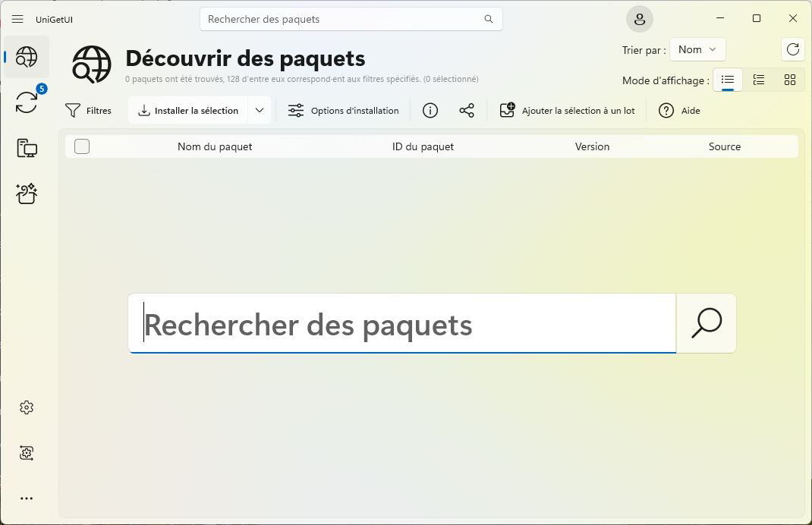
Task: Click the package details info icon
Action: click(430, 110)
